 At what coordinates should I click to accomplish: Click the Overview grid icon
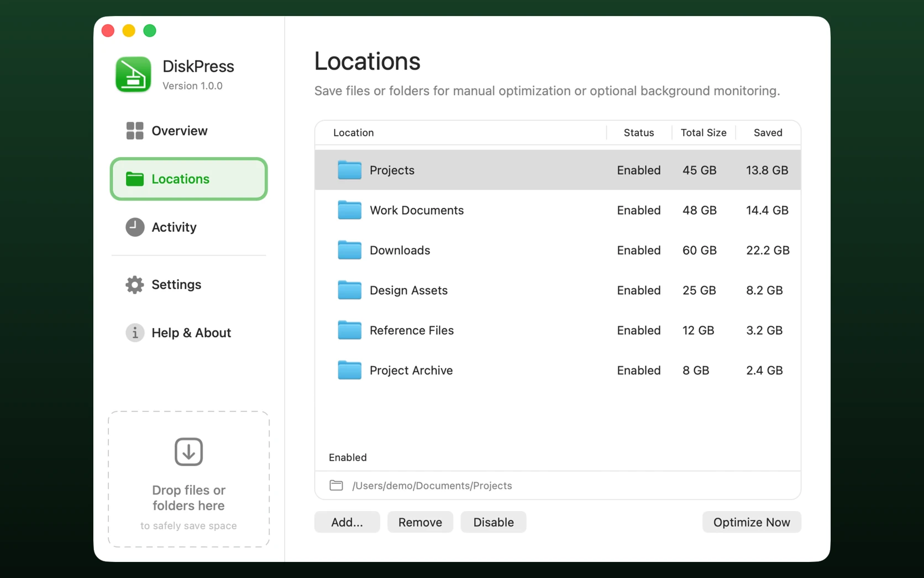pyautogui.click(x=134, y=131)
